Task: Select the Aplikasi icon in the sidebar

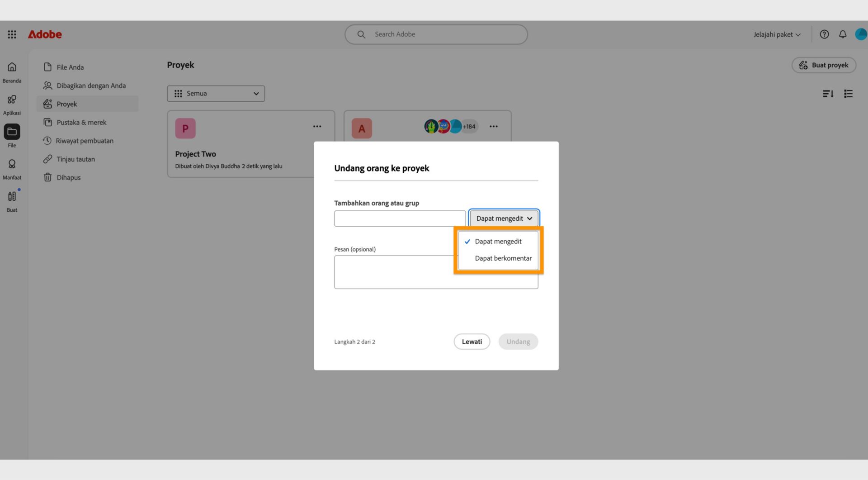Action: (12, 100)
